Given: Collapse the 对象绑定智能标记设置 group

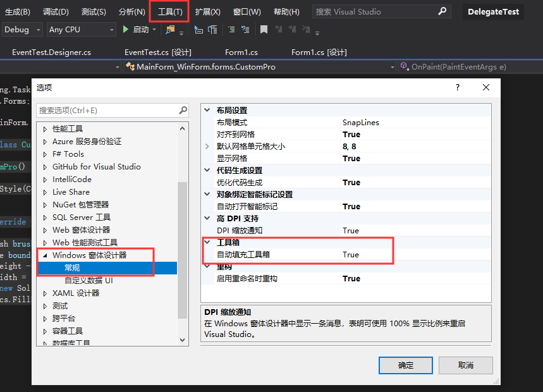Looking at the screenshot, I should [x=207, y=194].
